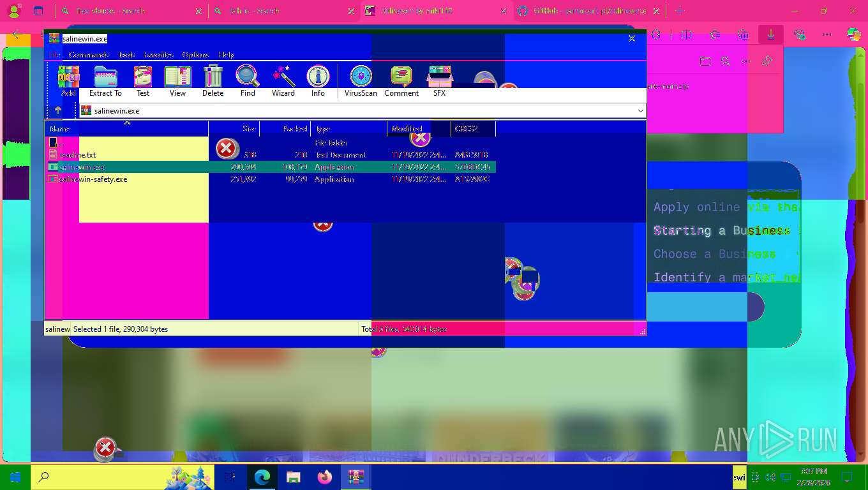The height and width of the screenshot is (490, 868).
Task: Close the first Edge search tab
Action: (198, 11)
